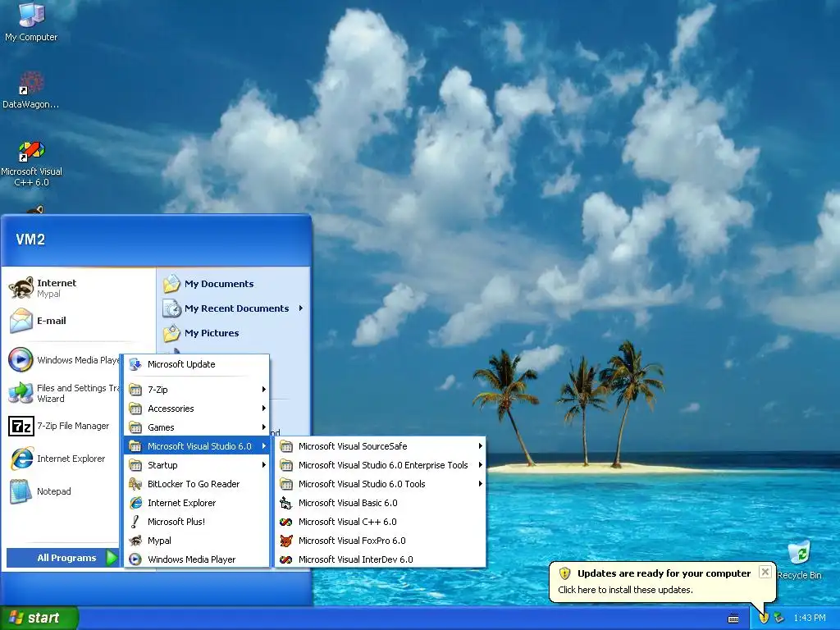Expand Visual Studio 6.0 Tools submenu arrow
Viewport: 840px width, 630px height.
(480, 484)
